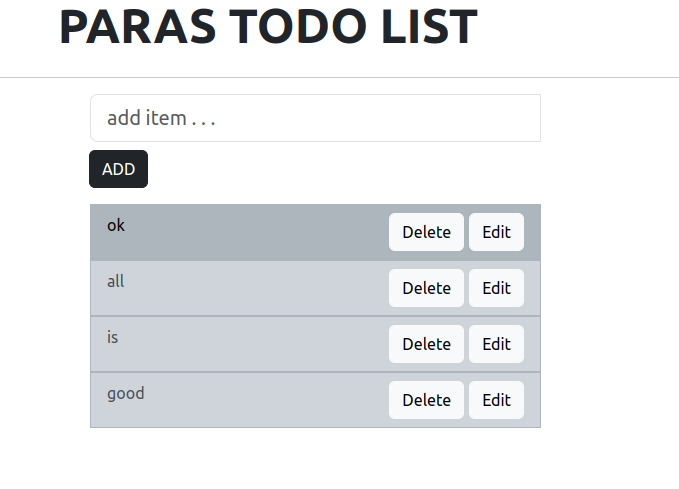Image resolution: width=679 pixels, height=489 pixels.
Task: Click the horizontal divider below the heading
Action: (339, 77)
